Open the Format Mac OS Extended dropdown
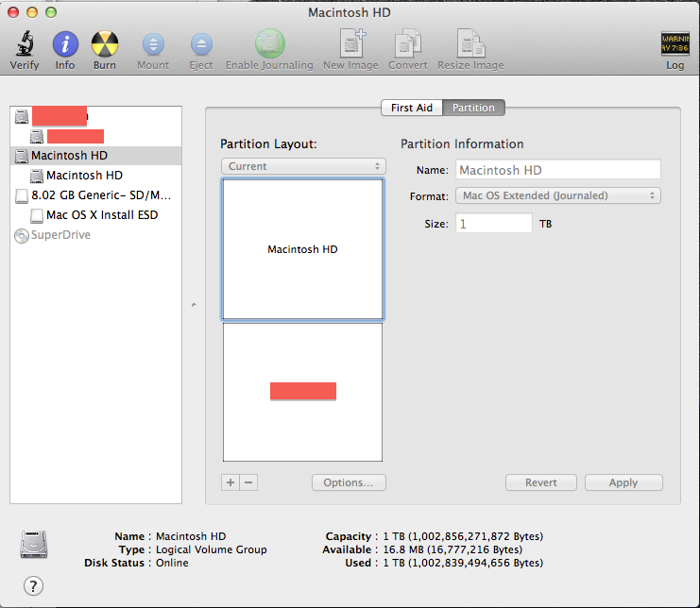Image resolution: width=700 pixels, height=608 pixels. pyautogui.click(x=557, y=195)
